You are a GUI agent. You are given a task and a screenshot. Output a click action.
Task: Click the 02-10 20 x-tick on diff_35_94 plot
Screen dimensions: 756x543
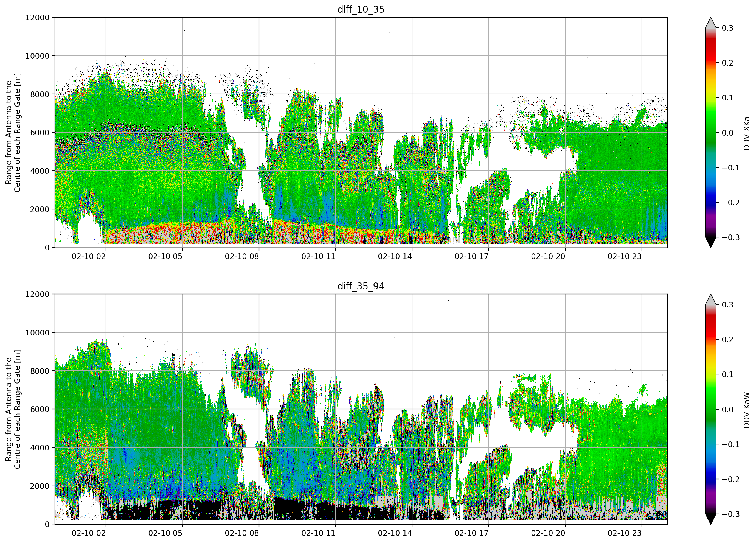[548, 533]
